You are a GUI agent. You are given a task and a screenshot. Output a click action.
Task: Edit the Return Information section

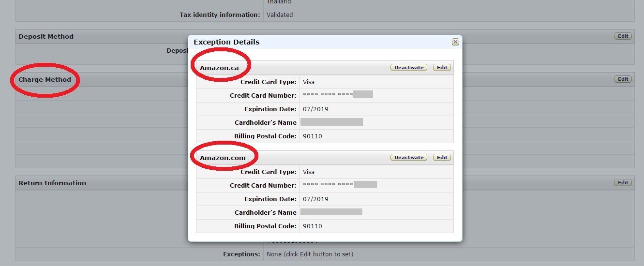(x=623, y=183)
